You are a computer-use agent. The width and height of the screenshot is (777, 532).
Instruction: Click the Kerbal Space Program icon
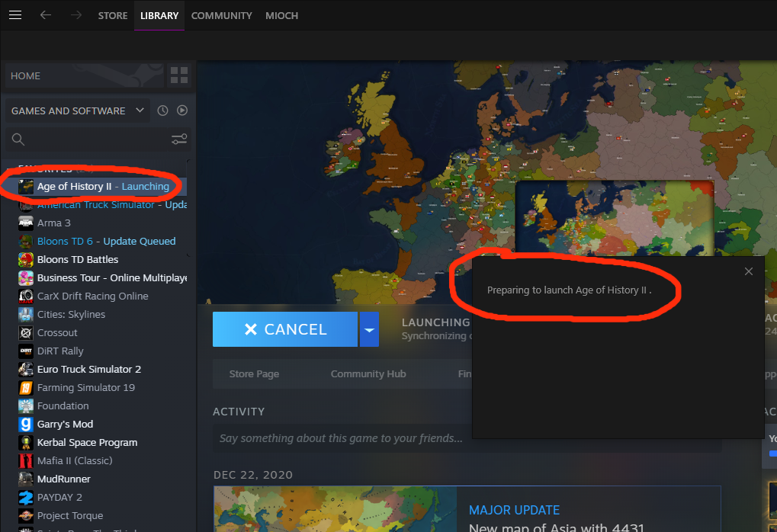pos(26,443)
